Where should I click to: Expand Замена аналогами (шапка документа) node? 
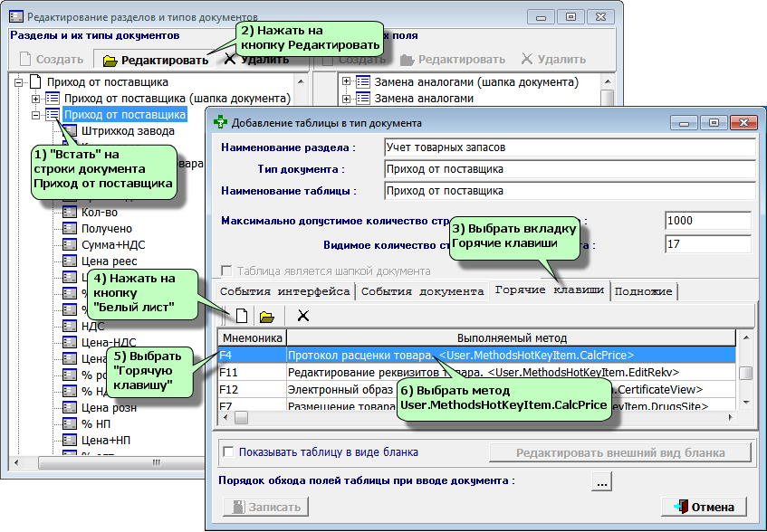pyautogui.click(x=346, y=81)
